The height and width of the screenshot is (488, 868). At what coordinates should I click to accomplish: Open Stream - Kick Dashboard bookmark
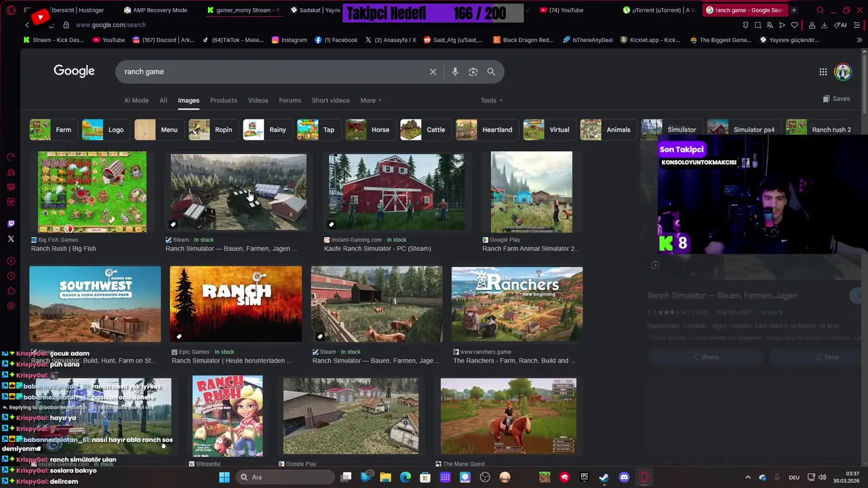[54, 40]
